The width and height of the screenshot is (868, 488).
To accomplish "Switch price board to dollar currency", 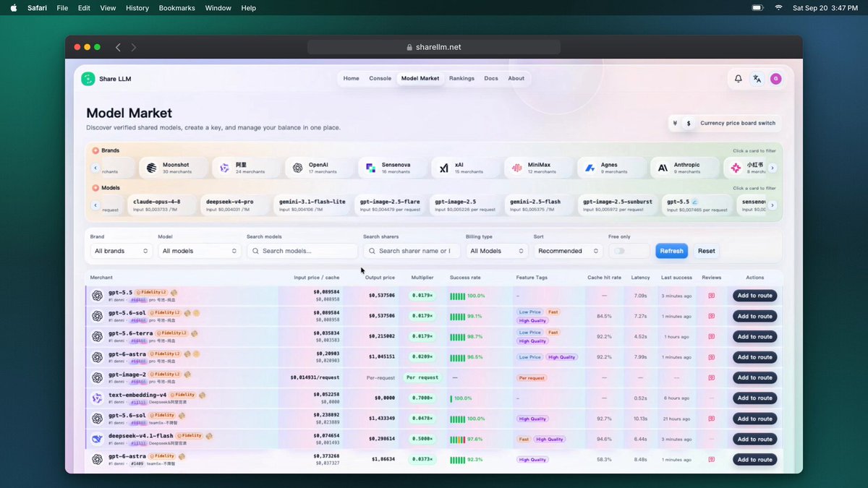I will coord(689,123).
